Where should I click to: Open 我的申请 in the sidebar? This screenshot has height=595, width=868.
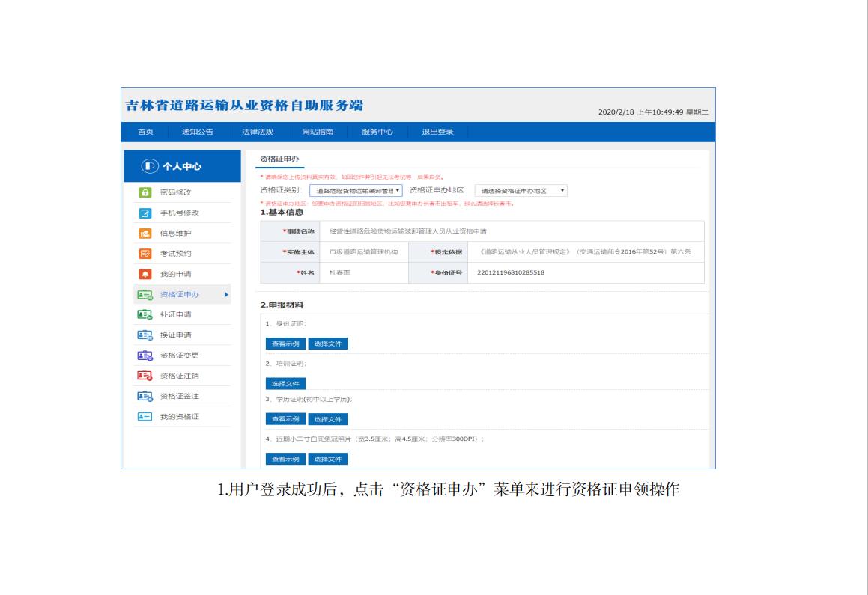[x=175, y=274]
